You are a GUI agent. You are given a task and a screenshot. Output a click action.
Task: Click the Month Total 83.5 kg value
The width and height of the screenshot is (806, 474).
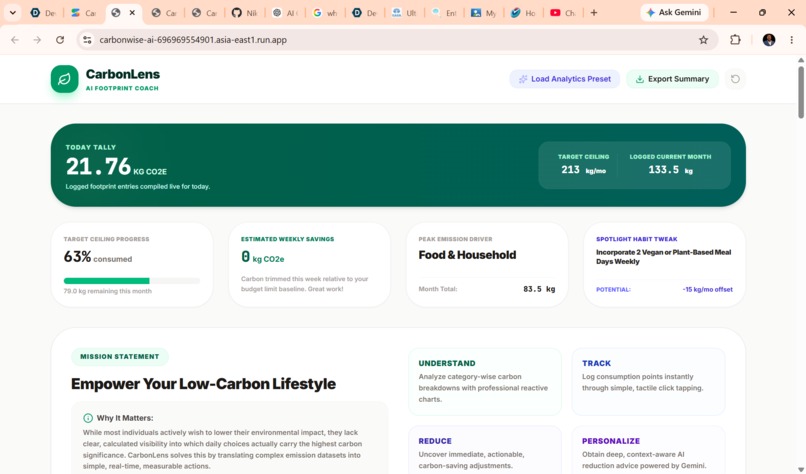pyautogui.click(x=539, y=289)
